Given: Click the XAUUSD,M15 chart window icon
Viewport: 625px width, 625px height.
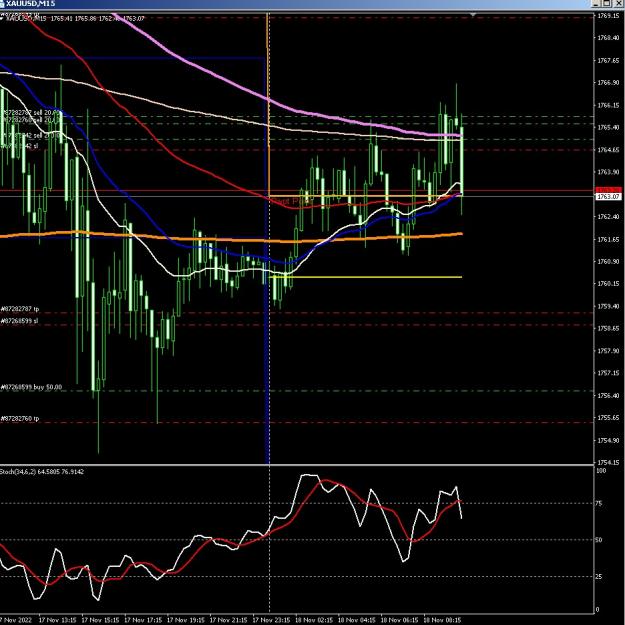Looking at the screenshot, I should (2, 4).
